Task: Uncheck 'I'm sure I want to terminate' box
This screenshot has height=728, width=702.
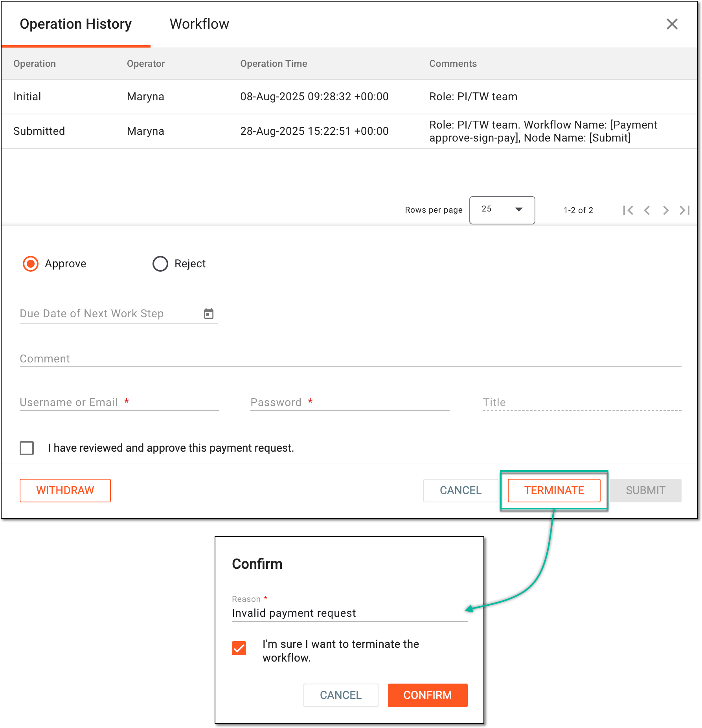Action: (x=239, y=648)
